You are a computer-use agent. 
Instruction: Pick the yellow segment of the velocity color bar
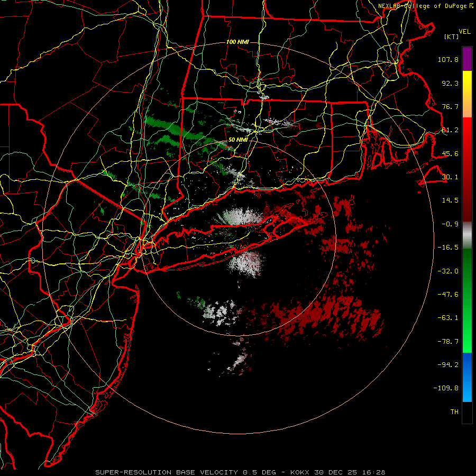click(x=467, y=94)
